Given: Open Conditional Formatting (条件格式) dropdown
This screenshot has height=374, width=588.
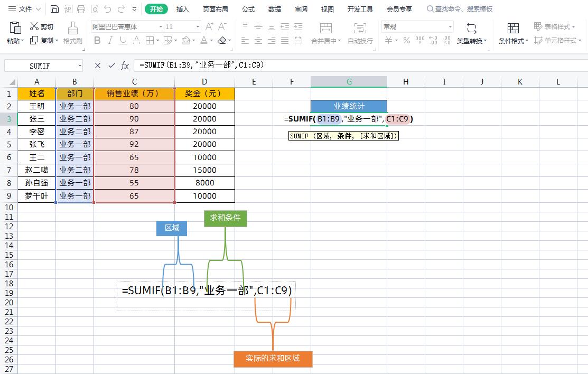Looking at the screenshot, I should 513,33.
